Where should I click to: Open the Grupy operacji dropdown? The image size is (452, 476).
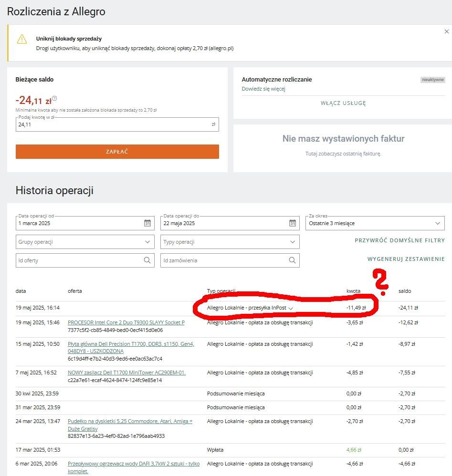(85, 242)
